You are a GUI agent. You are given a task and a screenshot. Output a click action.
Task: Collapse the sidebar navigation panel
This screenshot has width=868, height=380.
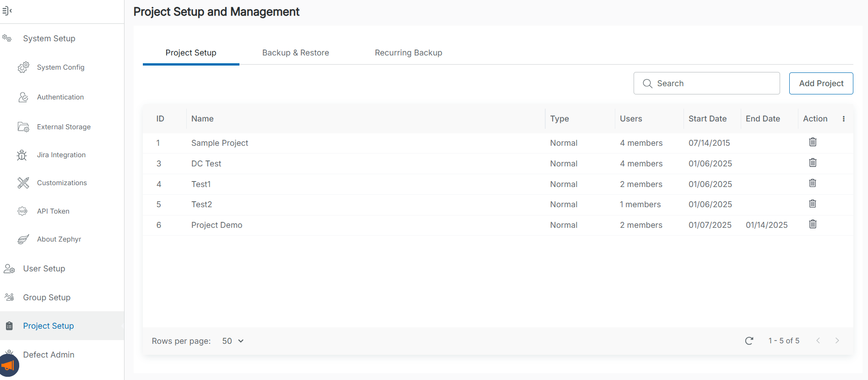coord(7,11)
